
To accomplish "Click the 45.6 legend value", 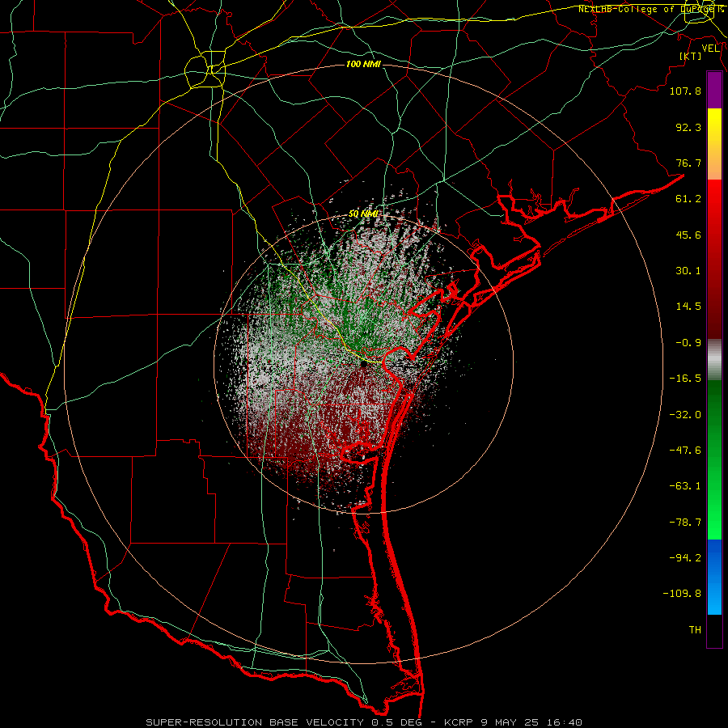I will (688, 235).
